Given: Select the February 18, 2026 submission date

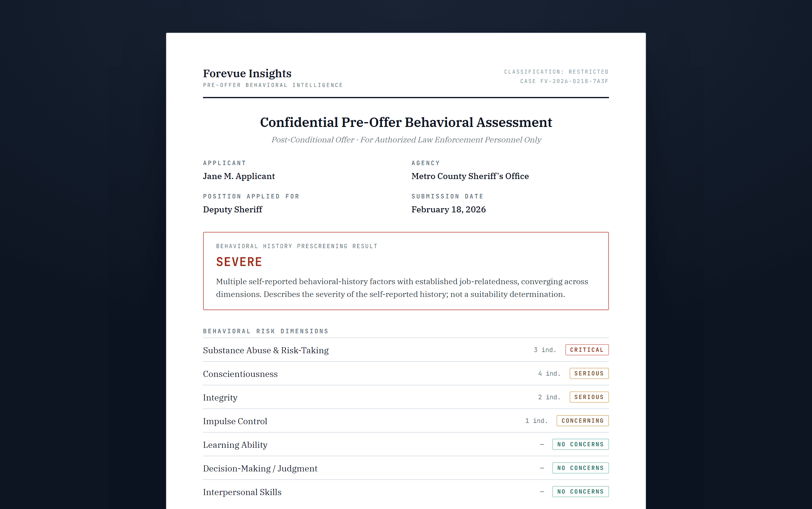Looking at the screenshot, I should (x=448, y=209).
